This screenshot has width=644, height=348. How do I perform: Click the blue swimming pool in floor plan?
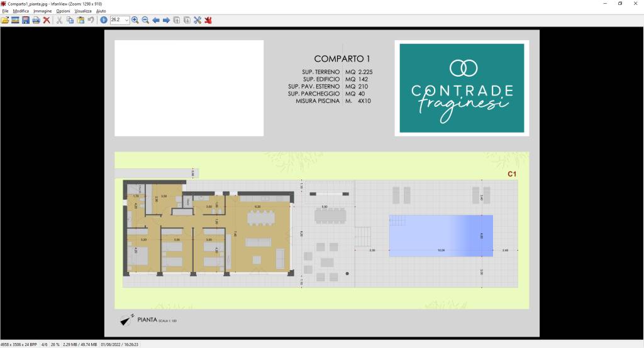click(x=441, y=236)
